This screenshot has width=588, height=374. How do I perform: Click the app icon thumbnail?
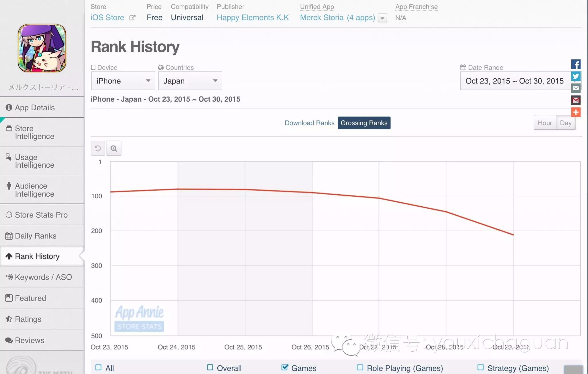coord(42,48)
